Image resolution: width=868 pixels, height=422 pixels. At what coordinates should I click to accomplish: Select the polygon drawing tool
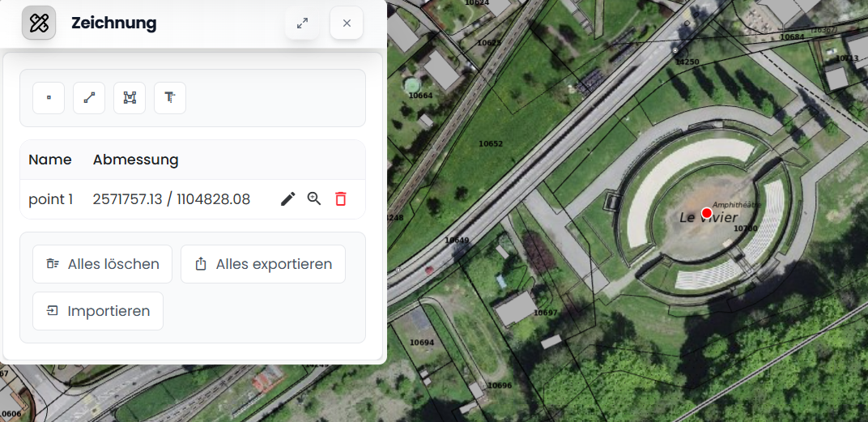[130, 98]
